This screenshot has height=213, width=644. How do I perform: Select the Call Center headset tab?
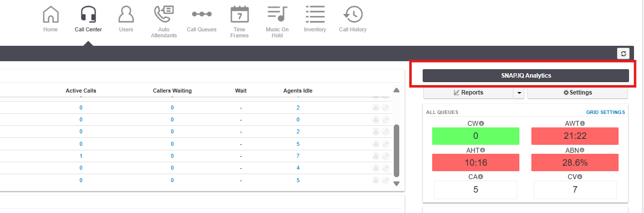[x=88, y=19]
